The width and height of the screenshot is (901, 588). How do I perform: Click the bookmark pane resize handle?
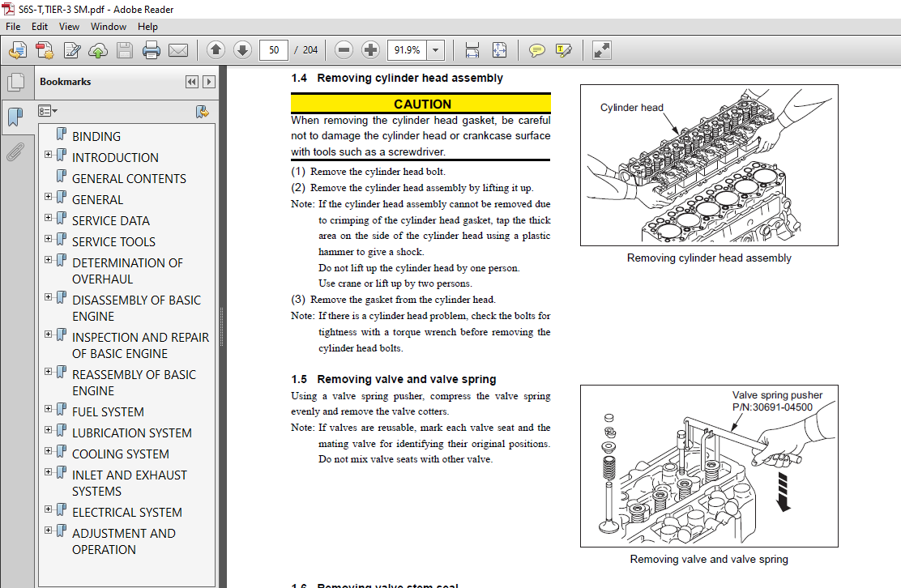coord(221,326)
